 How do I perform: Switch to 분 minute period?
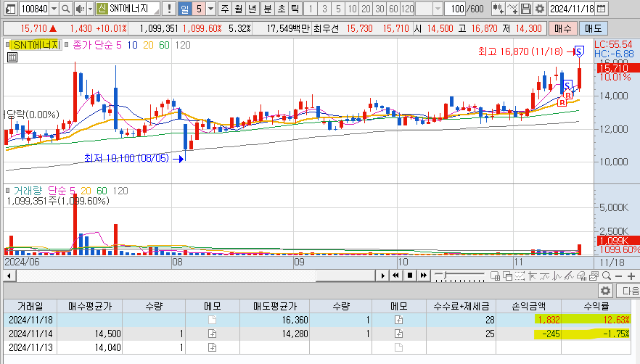267,9
